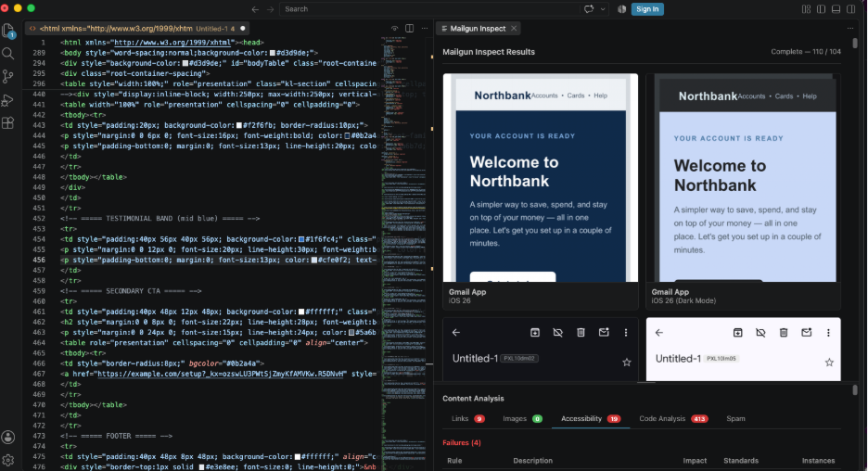Open the Gmail App iOS 26 light preview
This screenshot has width=868, height=471.
(541, 192)
